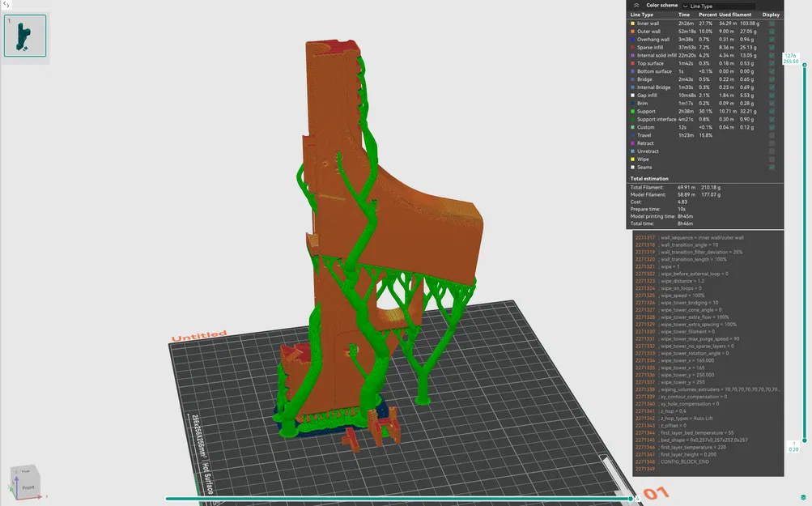Click the 'Line Type' column header

click(642, 15)
